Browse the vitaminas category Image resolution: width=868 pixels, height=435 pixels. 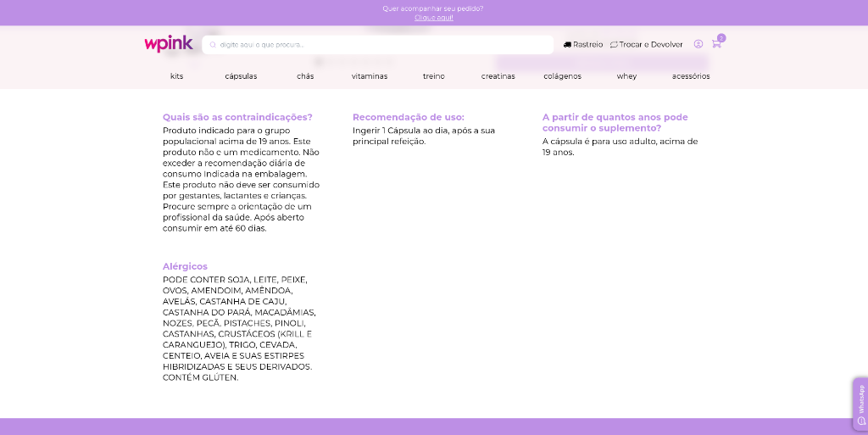pos(370,76)
